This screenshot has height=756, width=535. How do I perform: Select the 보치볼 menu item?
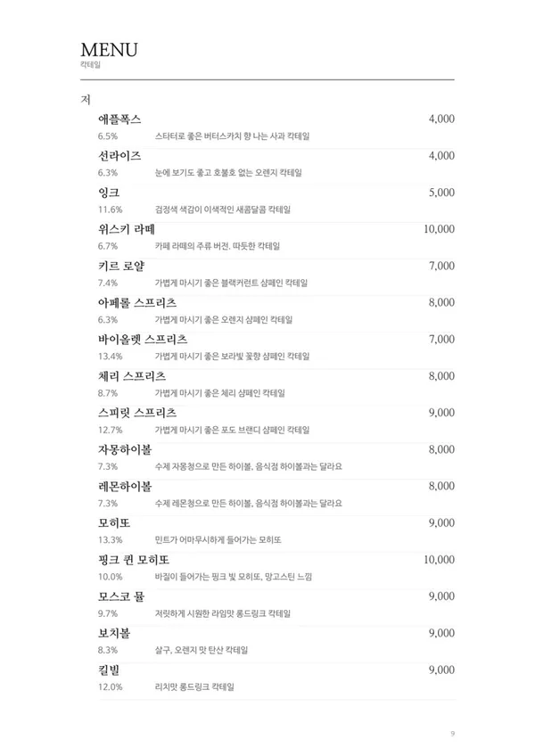114,633
